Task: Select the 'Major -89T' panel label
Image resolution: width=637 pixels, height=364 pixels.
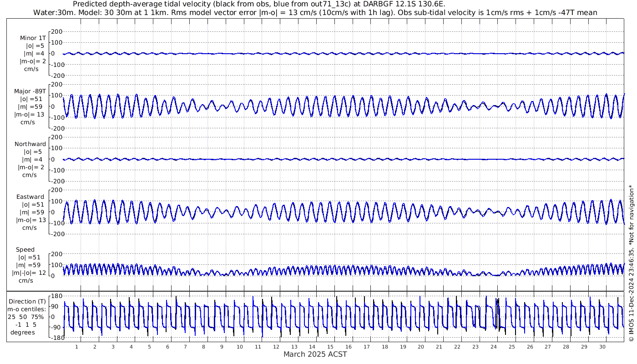Action: [30, 91]
